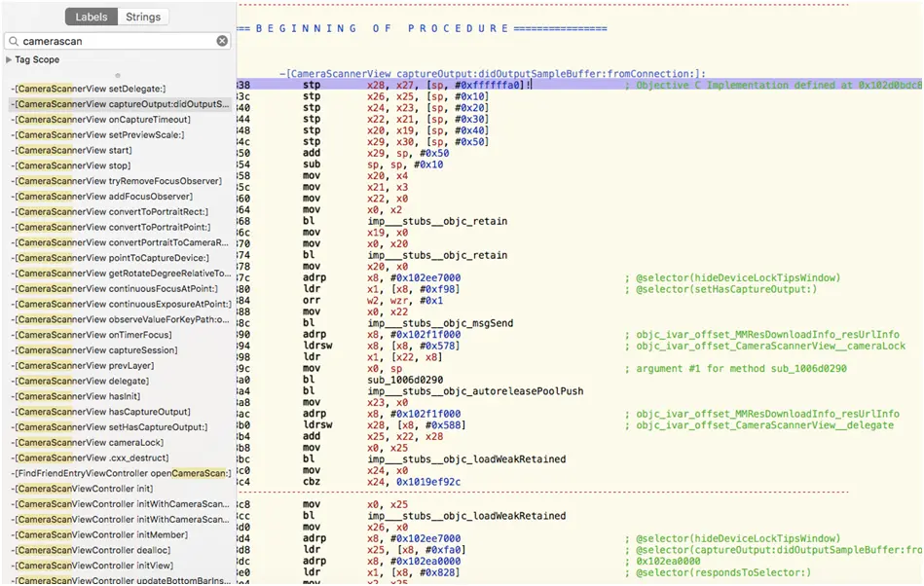The image size is (924, 586).
Task: Expand the Tag Scope section
Action: click(x=9, y=60)
